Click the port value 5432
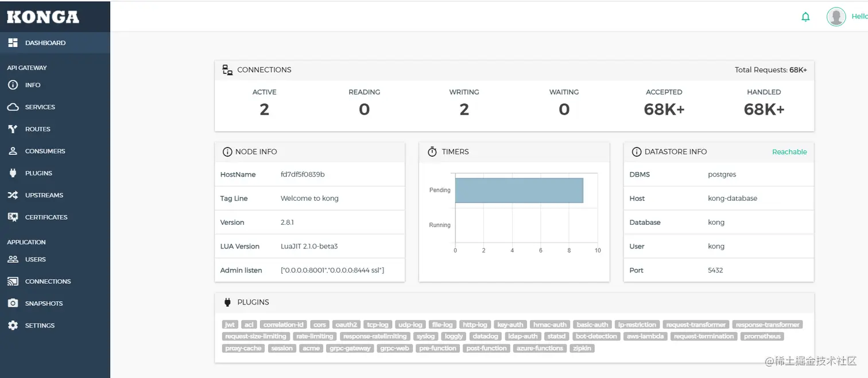The height and width of the screenshot is (378, 868). (x=715, y=270)
